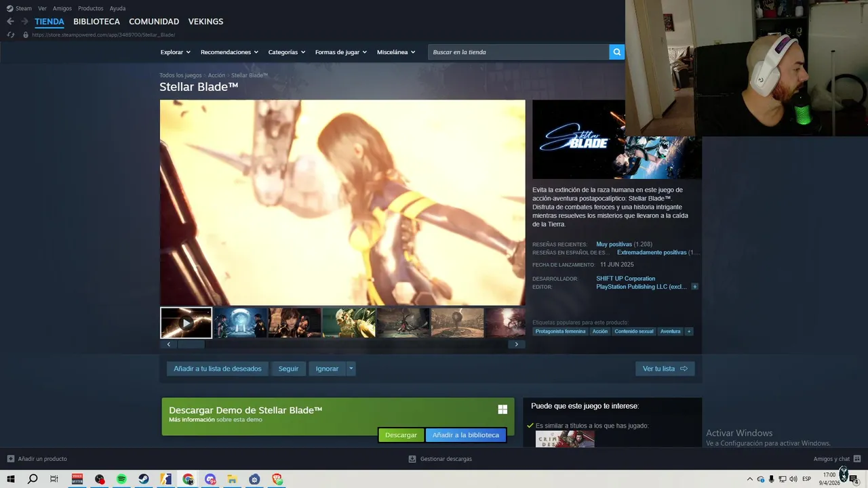Open the Amigos y chat icon
This screenshot has width=868, height=488.
857,459
